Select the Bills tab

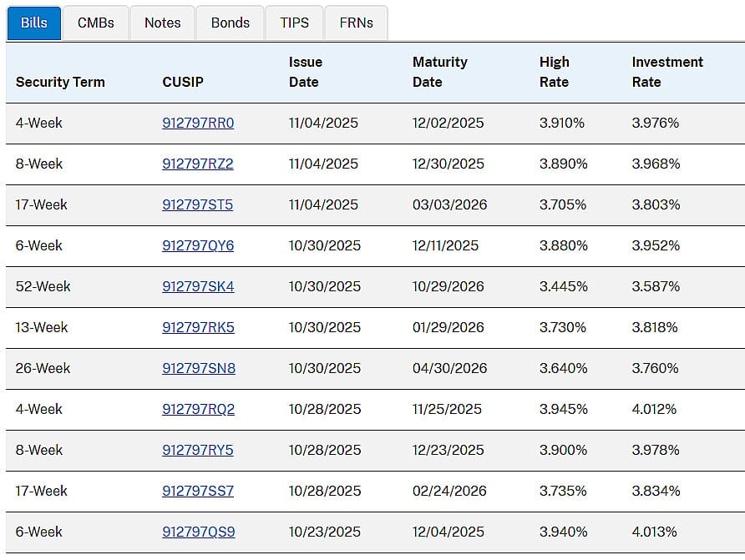pyautogui.click(x=33, y=23)
